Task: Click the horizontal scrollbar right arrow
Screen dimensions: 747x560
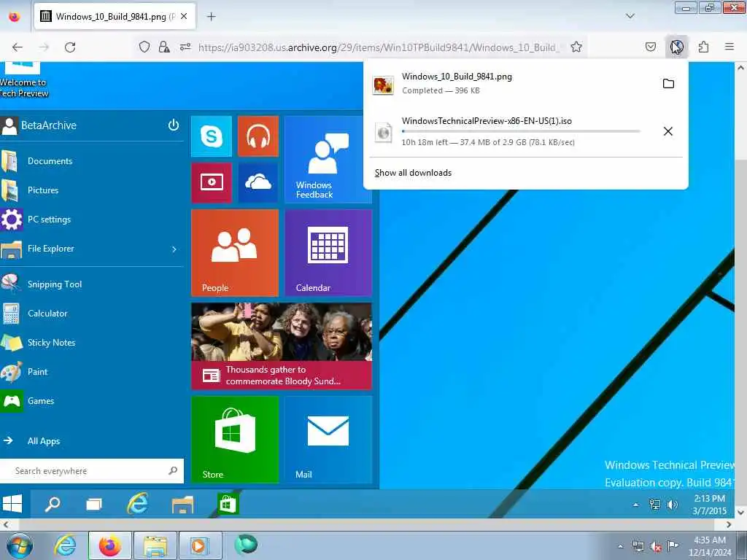Action: (729, 524)
